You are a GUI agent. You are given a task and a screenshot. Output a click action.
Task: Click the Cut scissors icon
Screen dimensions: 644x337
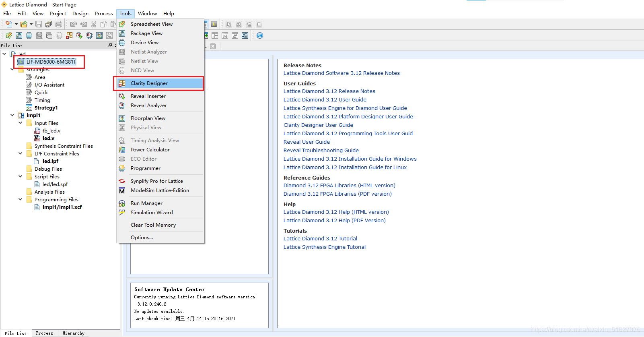coord(94,24)
